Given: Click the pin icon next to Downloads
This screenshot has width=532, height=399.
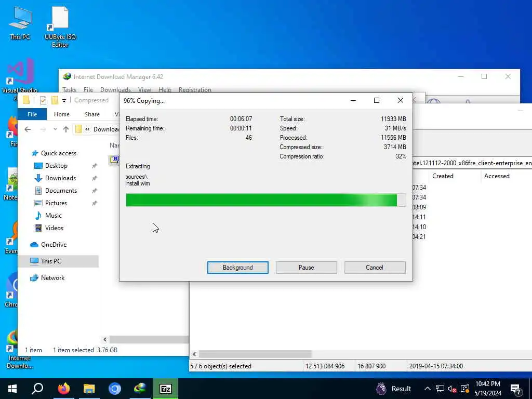Looking at the screenshot, I should 95,179.
